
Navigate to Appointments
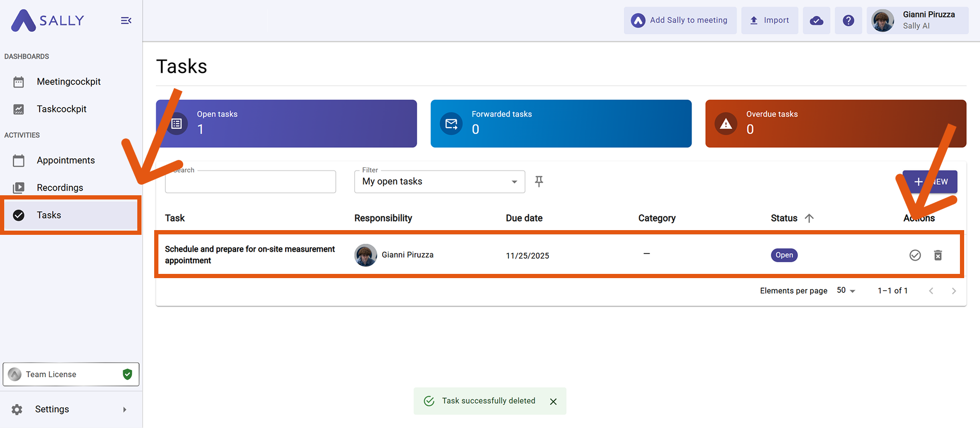(x=65, y=160)
